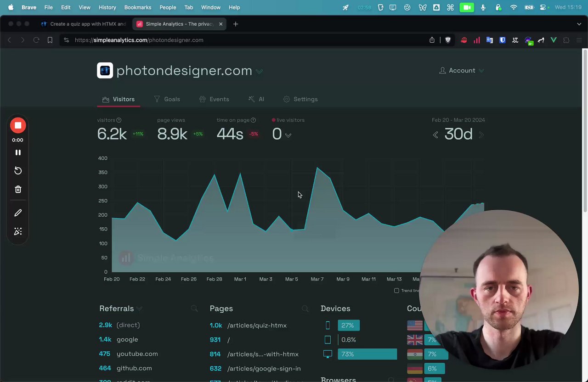Open the Google Translate extension
This screenshot has width=588, height=382.
(490, 40)
